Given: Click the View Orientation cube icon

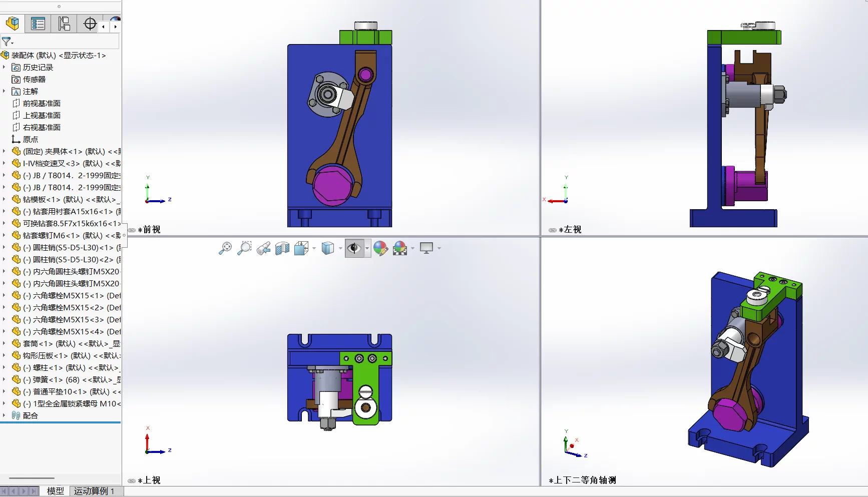Looking at the screenshot, I should tap(301, 248).
